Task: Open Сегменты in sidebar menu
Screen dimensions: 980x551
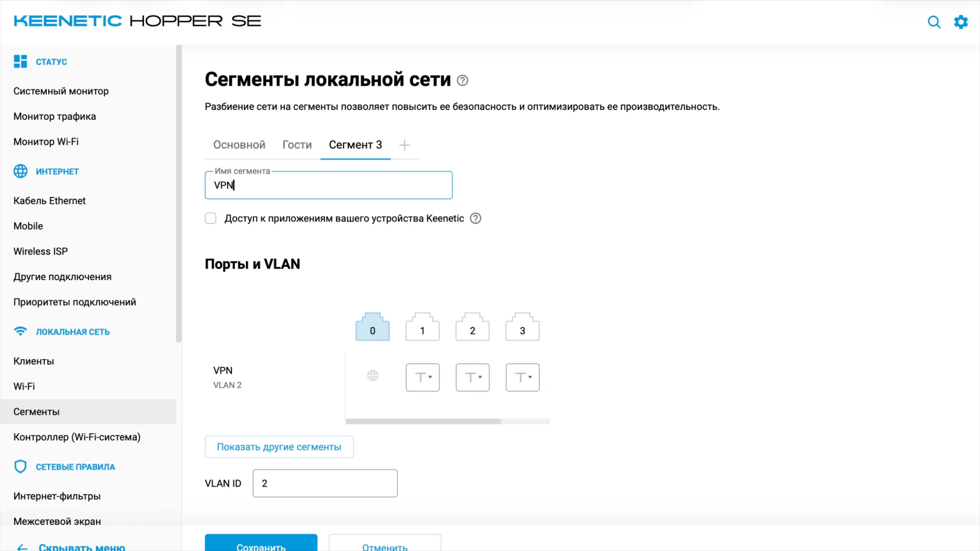Action: (88, 412)
